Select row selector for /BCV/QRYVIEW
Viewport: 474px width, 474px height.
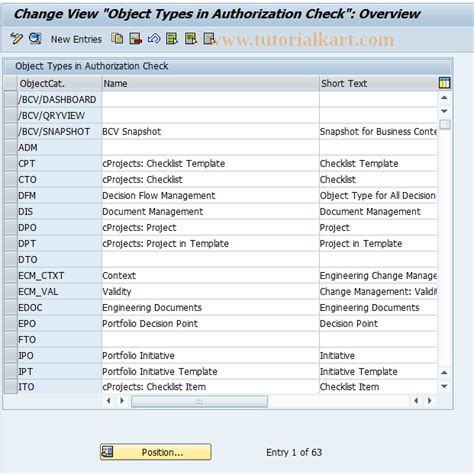11,115
